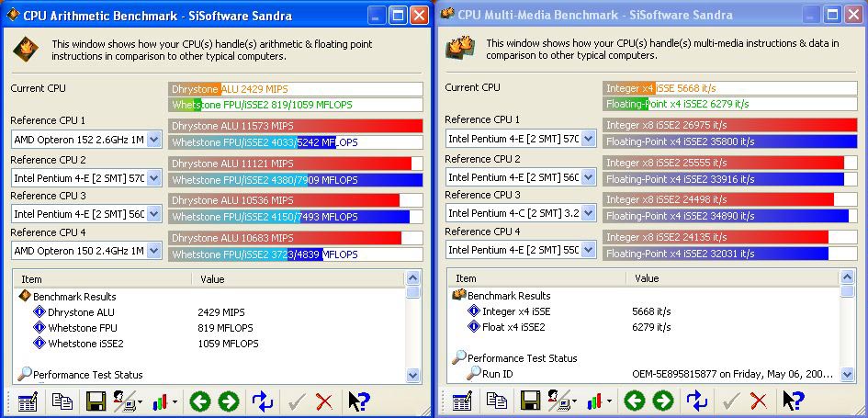Click flame icon in CPU Arithmetic Benchmark title bar
The height and width of the screenshot is (418, 868).
pos(13,15)
